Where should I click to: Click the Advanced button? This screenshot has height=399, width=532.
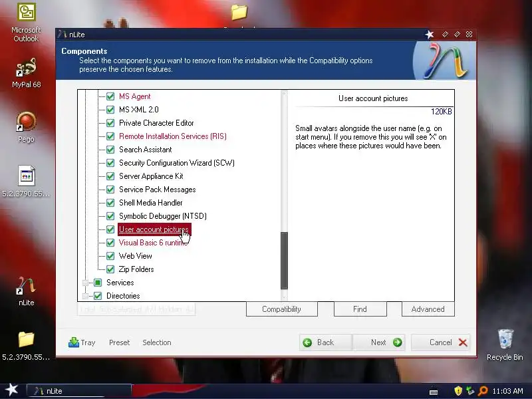pyautogui.click(x=428, y=309)
